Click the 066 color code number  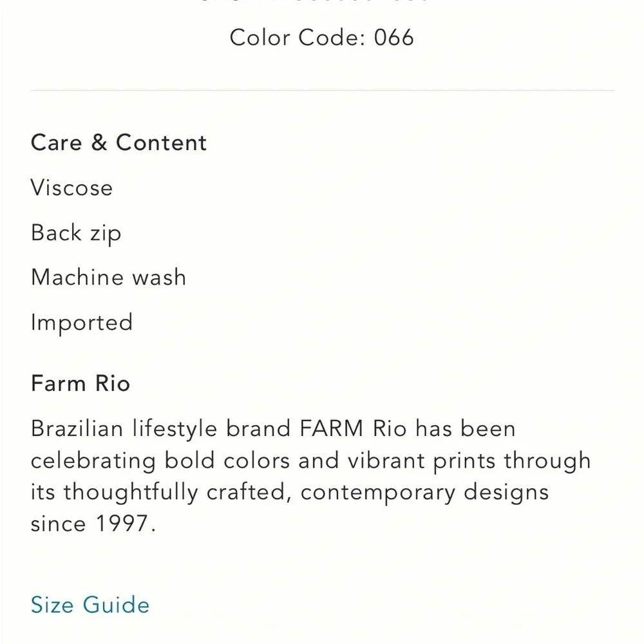point(393,37)
